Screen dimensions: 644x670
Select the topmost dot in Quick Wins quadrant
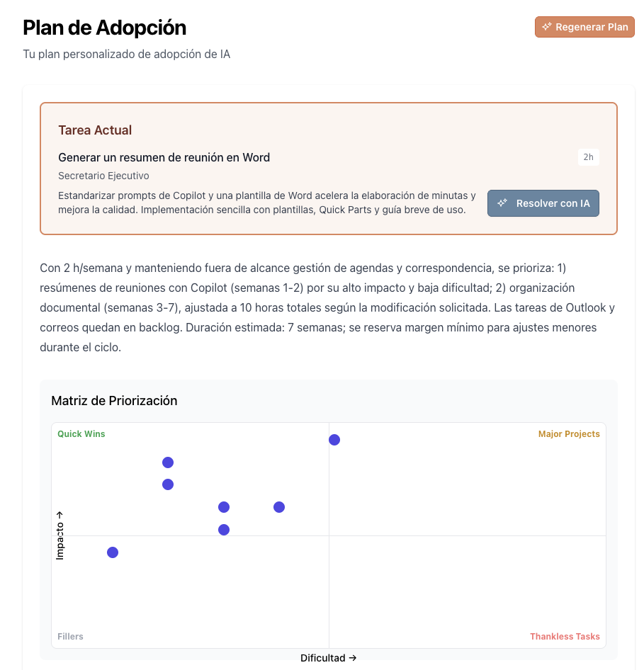168,462
